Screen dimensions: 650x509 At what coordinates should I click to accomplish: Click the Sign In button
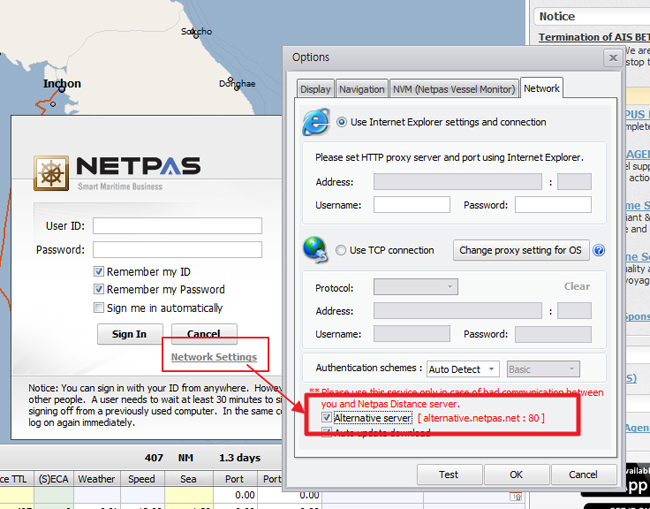tap(129, 334)
